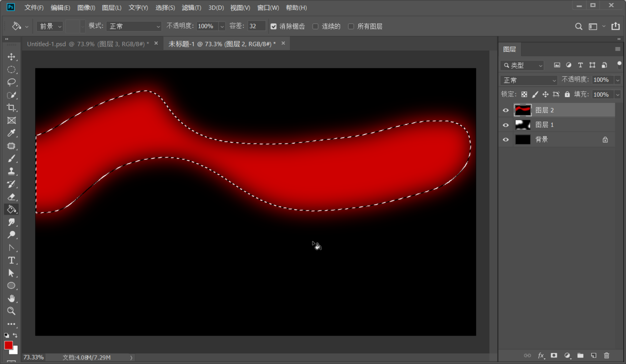The height and width of the screenshot is (364, 626).
Task: Open the 滤镜 menu
Action: [x=191, y=8]
